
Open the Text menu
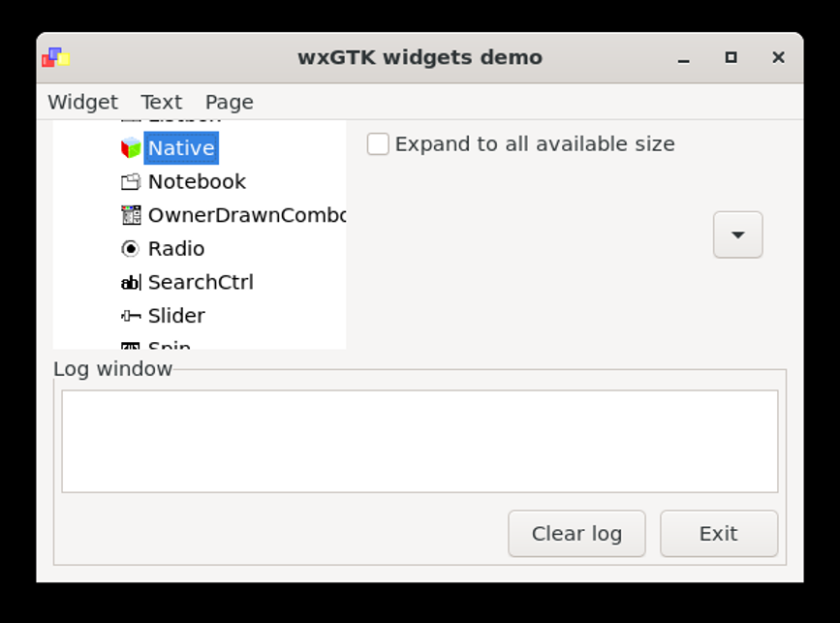tap(161, 102)
